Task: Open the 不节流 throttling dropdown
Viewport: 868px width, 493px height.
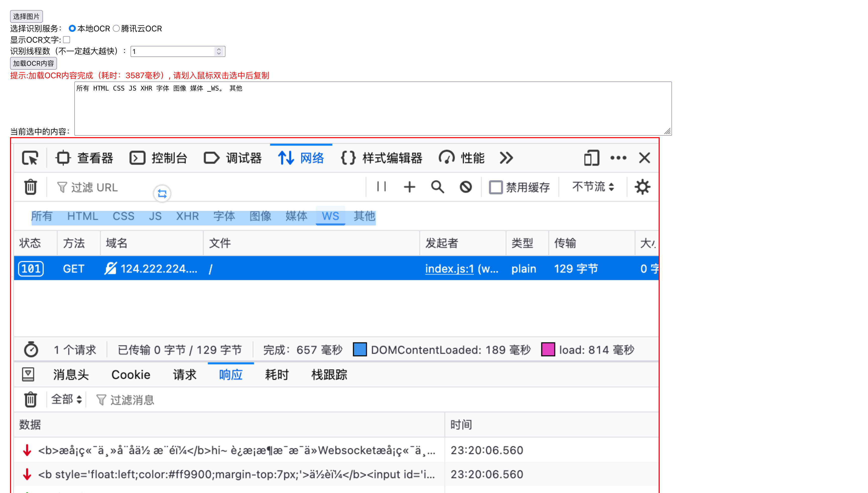Action: click(x=593, y=187)
